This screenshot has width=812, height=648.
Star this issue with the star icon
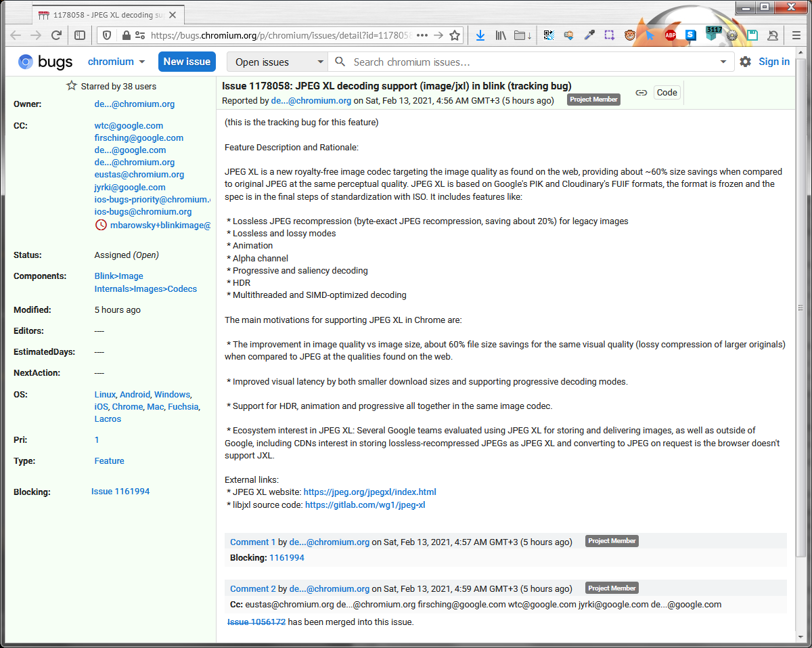(x=72, y=86)
